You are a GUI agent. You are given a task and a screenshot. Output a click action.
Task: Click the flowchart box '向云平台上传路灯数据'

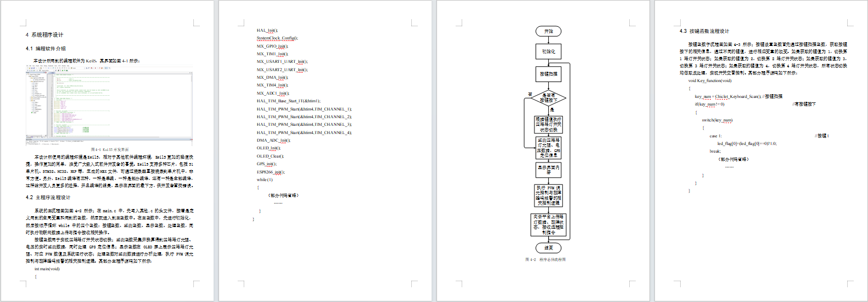[549, 224]
